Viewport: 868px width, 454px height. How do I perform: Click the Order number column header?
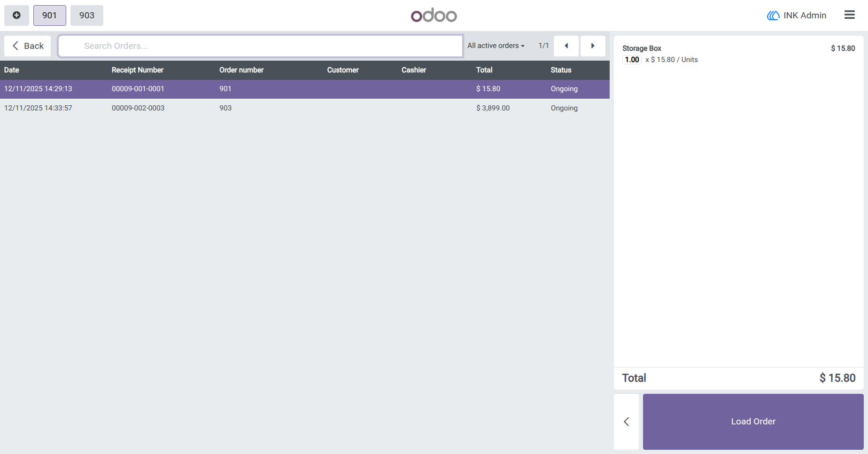[x=241, y=70]
